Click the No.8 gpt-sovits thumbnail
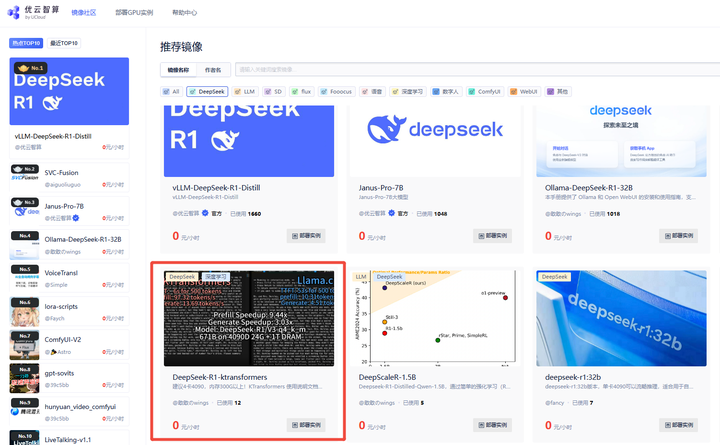This screenshot has height=445, width=720. coord(25,379)
